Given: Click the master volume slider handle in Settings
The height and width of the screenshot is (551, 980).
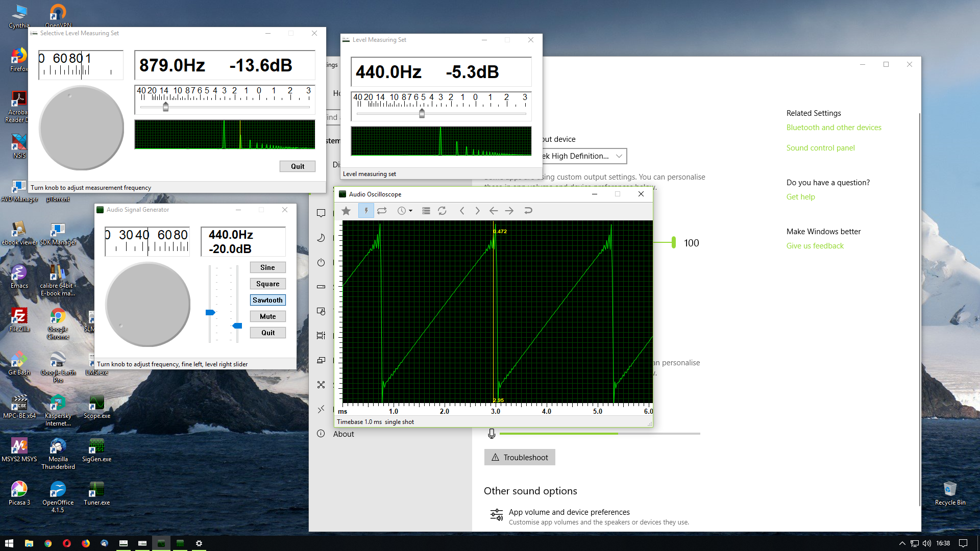Looking at the screenshot, I should point(674,242).
